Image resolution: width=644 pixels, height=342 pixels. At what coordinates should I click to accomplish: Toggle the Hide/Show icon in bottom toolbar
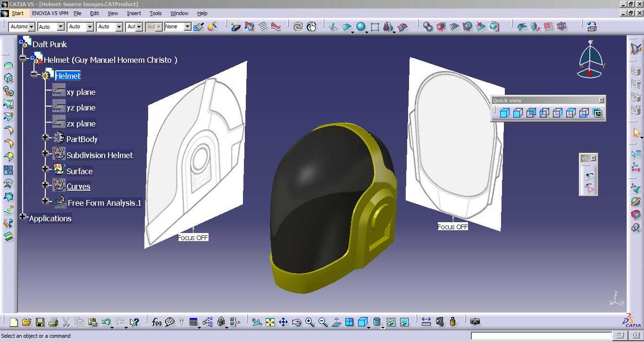click(x=391, y=322)
